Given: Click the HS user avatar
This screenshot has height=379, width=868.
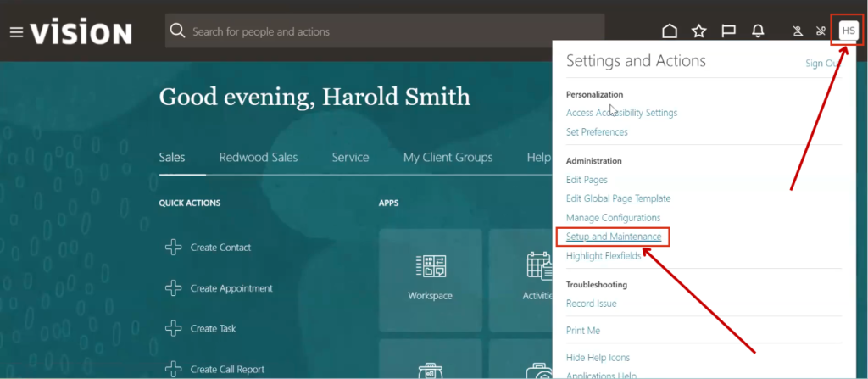Looking at the screenshot, I should (848, 31).
